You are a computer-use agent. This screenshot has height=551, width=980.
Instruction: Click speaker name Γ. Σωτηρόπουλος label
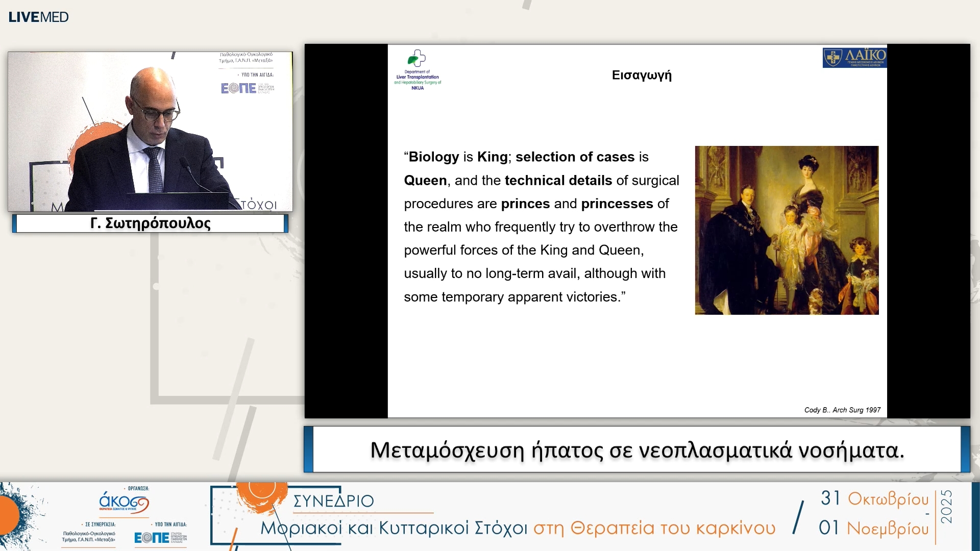[x=150, y=223]
